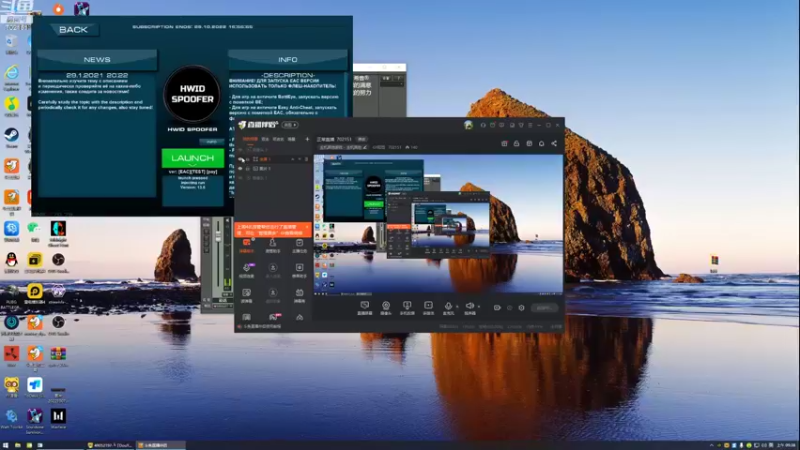Move the highlighted source up with the arrow icon
Viewport: 800px width, 450px height.
click(293, 160)
